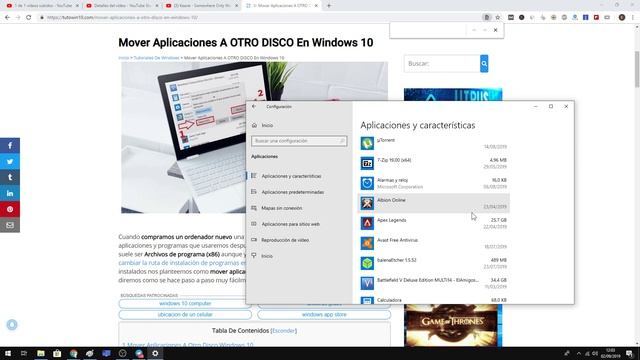Open the Chrome profile avatar
The height and width of the screenshot is (360, 640).
(x=622, y=18)
